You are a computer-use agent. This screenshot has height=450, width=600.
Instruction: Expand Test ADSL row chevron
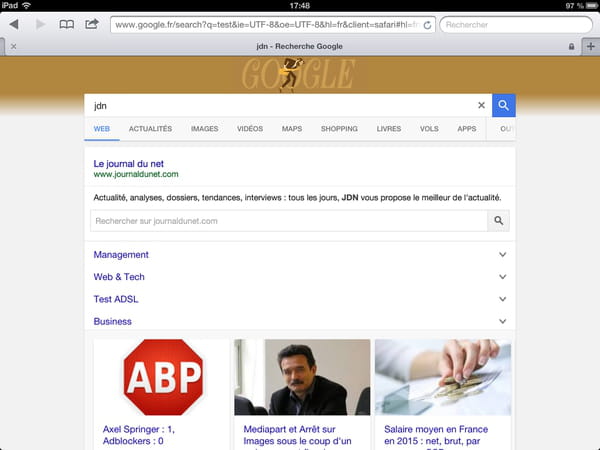click(x=503, y=299)
